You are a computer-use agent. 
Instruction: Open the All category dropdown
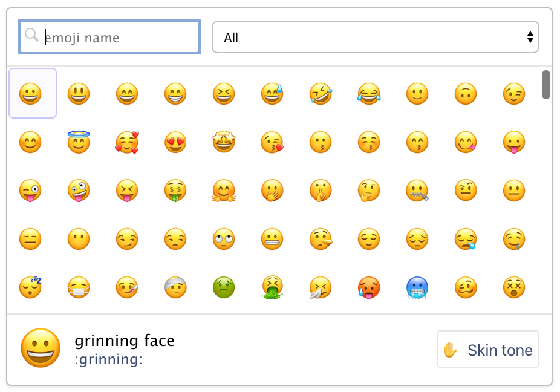[375, 38]
